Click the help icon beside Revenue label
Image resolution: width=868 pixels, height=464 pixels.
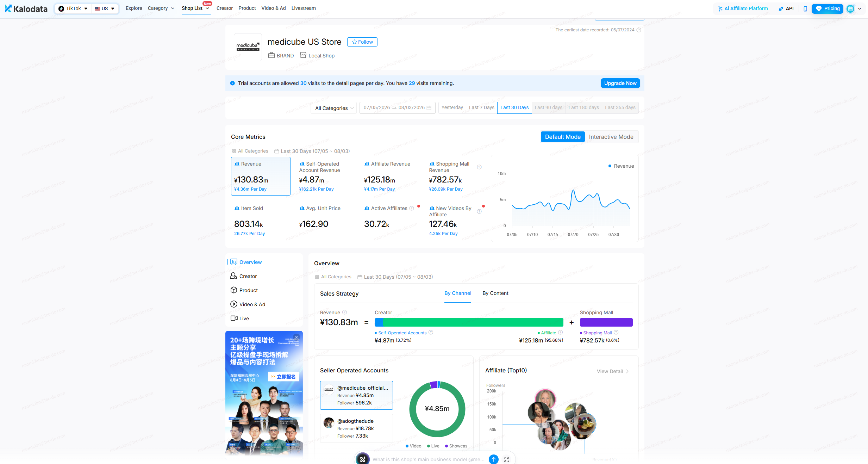(x=345, y=312)
